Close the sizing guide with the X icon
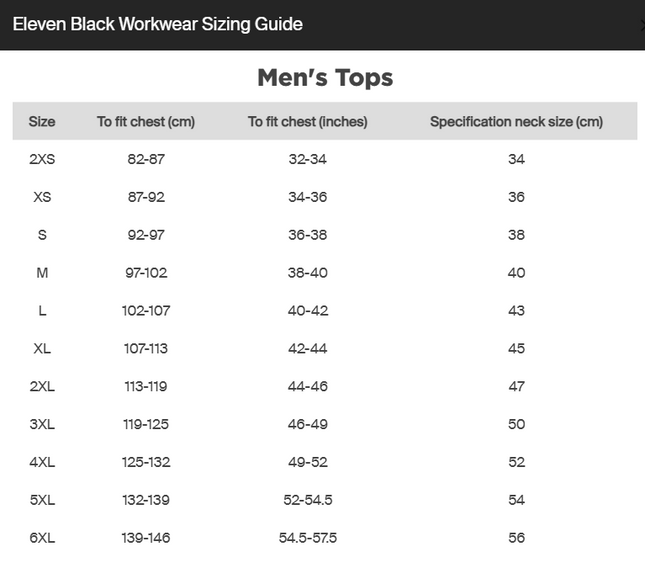The height and width of the screenshot is (568, 645). pos(643,25)
